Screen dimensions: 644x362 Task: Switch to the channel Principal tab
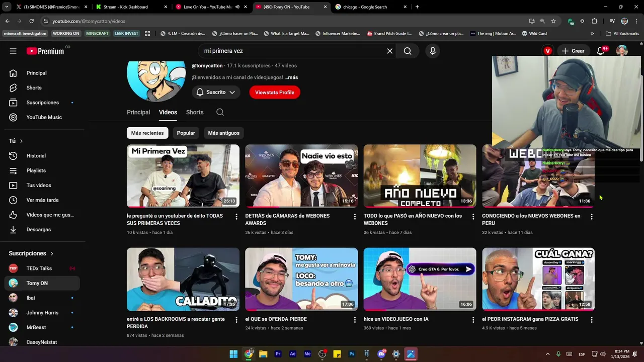coord(138,112)
